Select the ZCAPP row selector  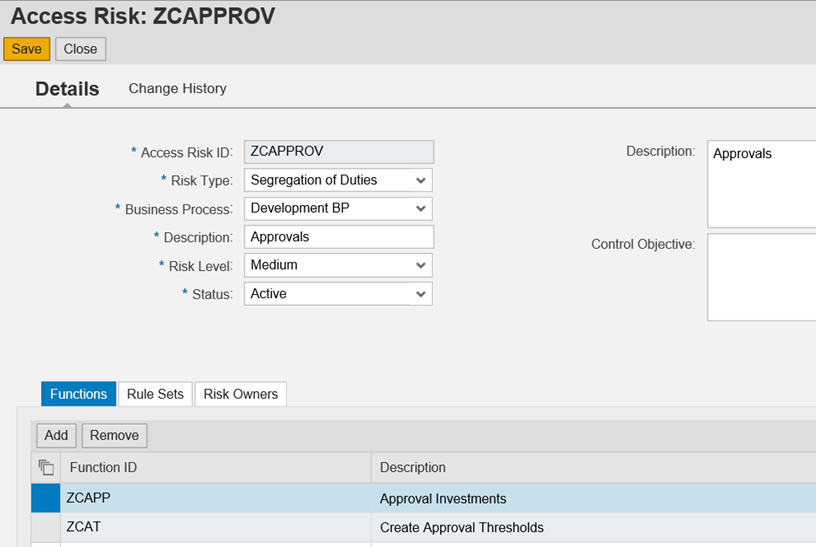tap(45, 498)
